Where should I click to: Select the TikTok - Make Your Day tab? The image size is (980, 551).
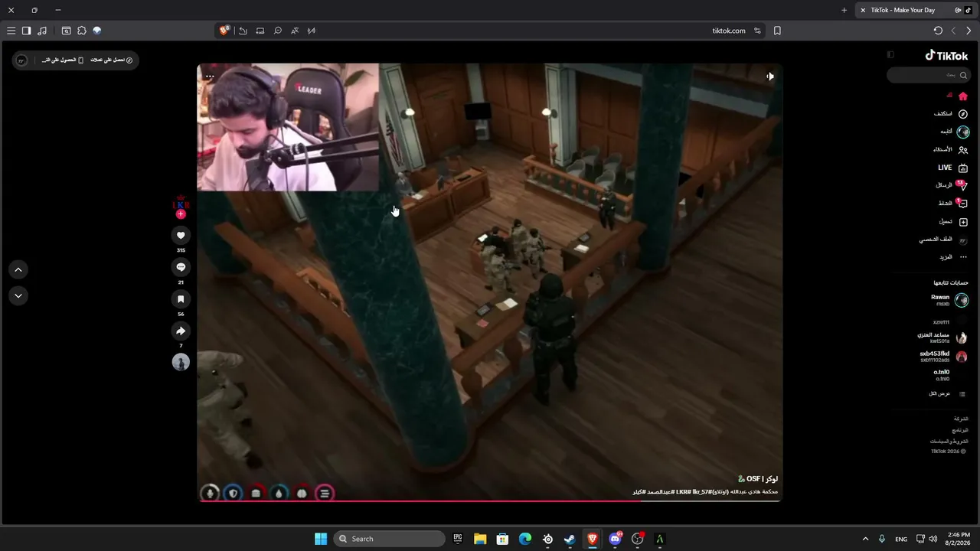click(x=916, y=10)
